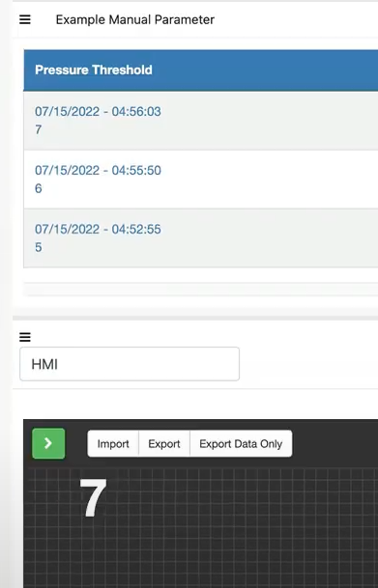Click the large 7 on HMI canvas
This screenshot has height=588, width=378.
click(93, 497)
